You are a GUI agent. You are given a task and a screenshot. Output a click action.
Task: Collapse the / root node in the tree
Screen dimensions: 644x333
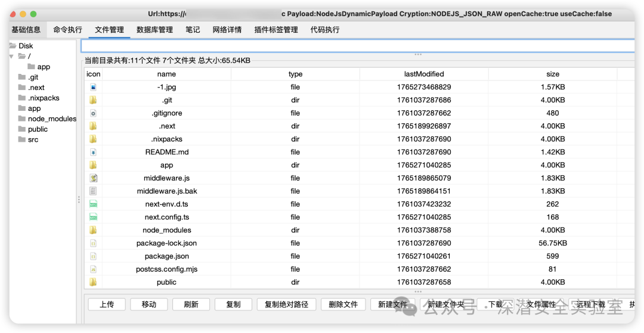[x=11, y=56]
